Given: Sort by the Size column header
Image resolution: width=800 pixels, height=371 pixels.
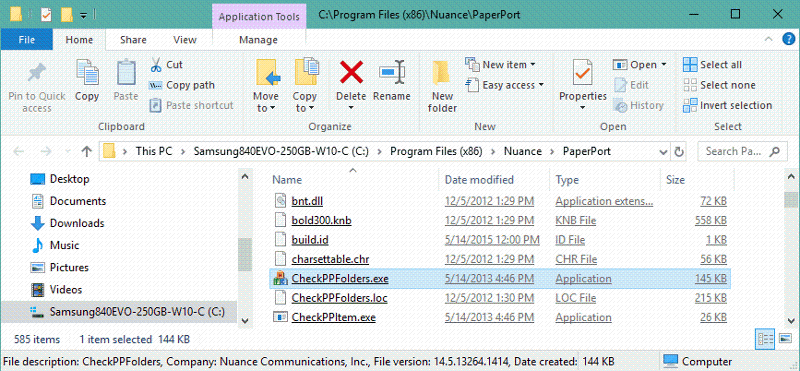Looking at the screenshot, I should click(675, 180).
